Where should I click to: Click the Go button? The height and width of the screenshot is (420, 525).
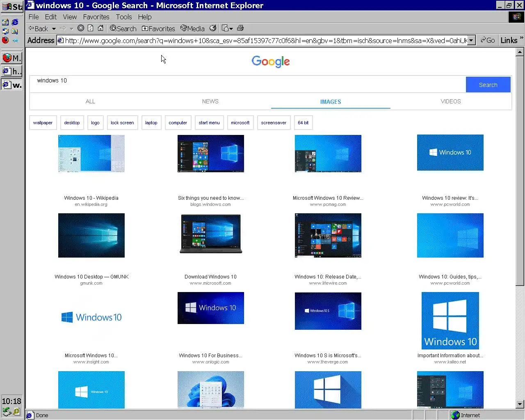tap(488, 40)
